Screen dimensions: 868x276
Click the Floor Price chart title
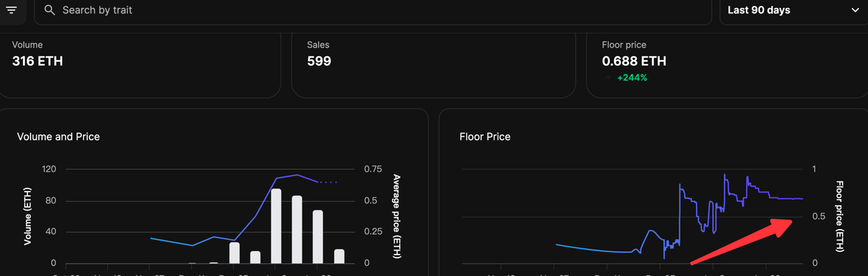tap(485, 136)
